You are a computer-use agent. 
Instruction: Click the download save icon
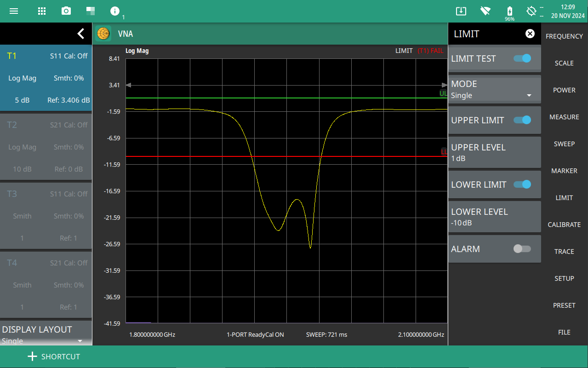pyautogui.click(x=461, y=11)
